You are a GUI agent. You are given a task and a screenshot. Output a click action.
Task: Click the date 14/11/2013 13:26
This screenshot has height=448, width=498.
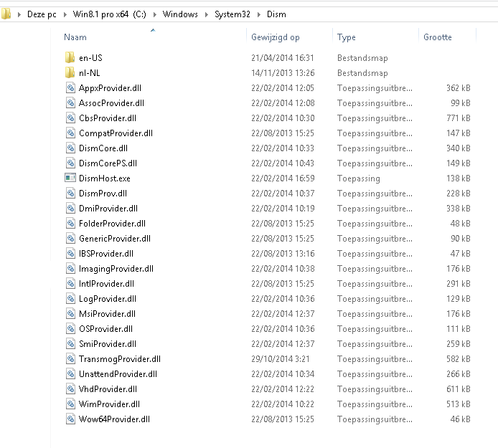(x=283, y=73)
